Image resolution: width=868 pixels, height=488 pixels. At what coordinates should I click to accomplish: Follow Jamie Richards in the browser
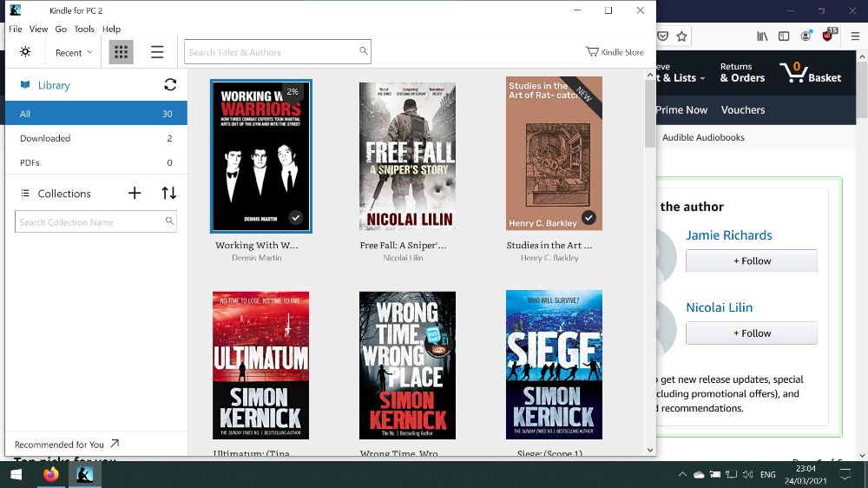(751, 260)
